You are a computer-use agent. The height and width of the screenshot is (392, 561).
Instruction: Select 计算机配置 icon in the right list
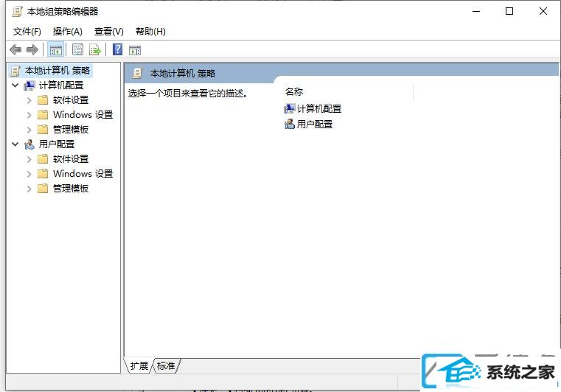coord(290,108)
